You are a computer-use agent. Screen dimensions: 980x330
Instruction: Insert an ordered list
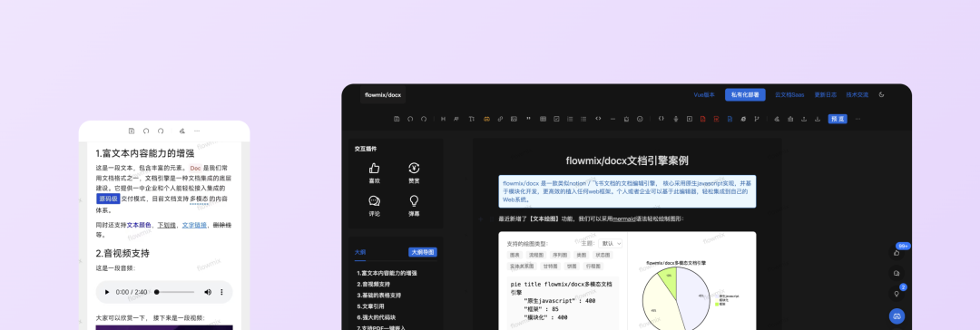coord(570,119)
